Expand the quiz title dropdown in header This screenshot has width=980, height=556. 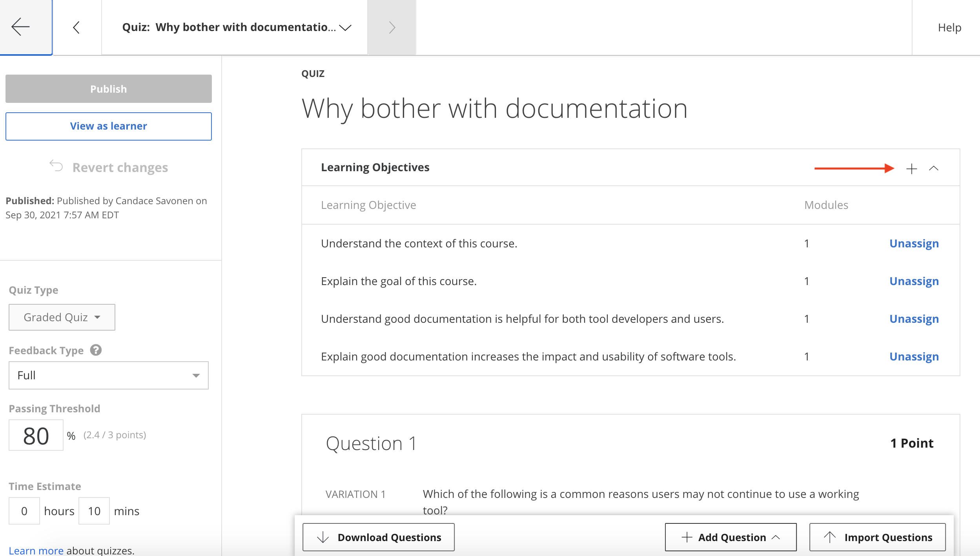(x=345, y=27)
